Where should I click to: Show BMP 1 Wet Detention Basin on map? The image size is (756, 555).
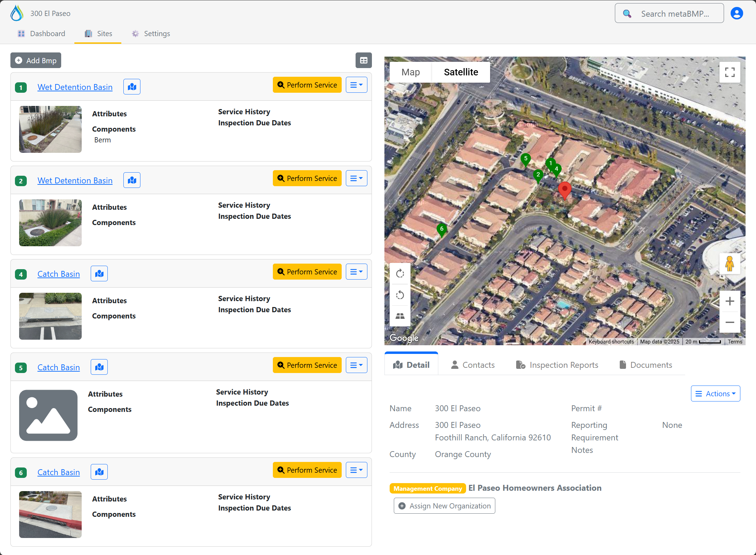pyautogui.click(x=132, y=87)
